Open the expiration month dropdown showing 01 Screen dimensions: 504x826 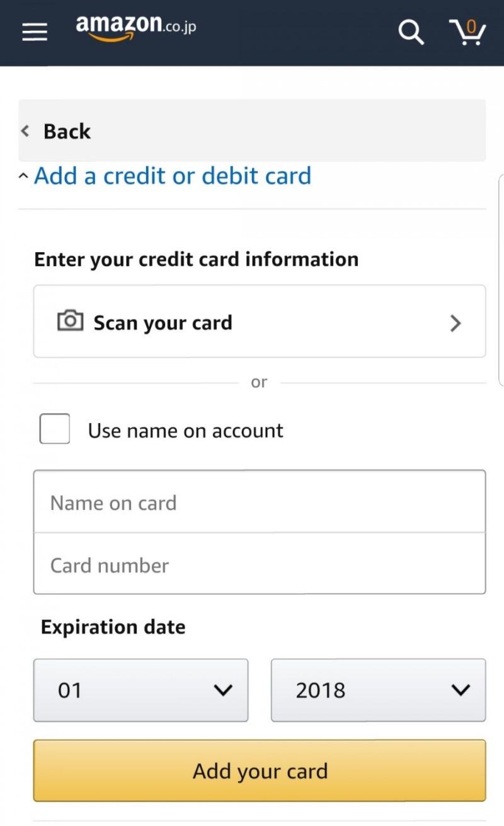point(140,690)
